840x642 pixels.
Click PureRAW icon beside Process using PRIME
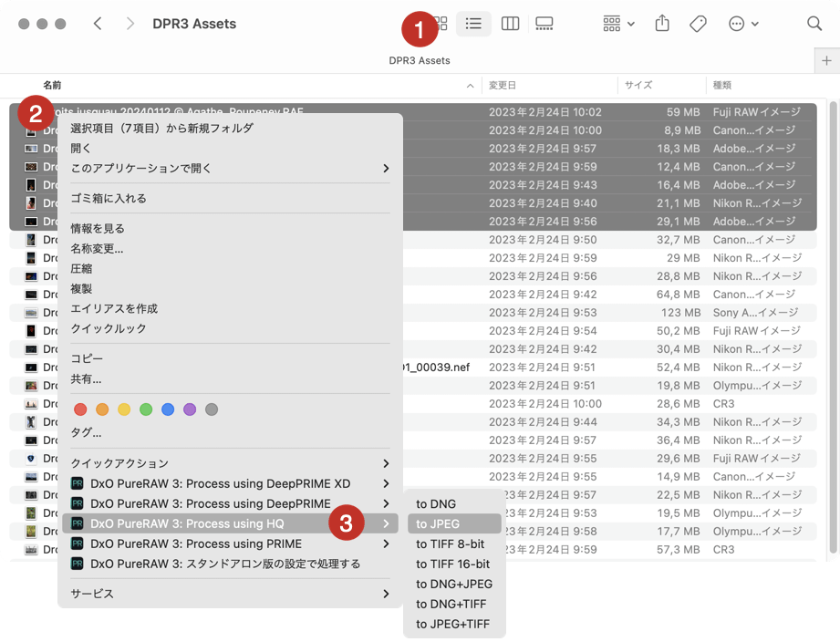(78, 544)
